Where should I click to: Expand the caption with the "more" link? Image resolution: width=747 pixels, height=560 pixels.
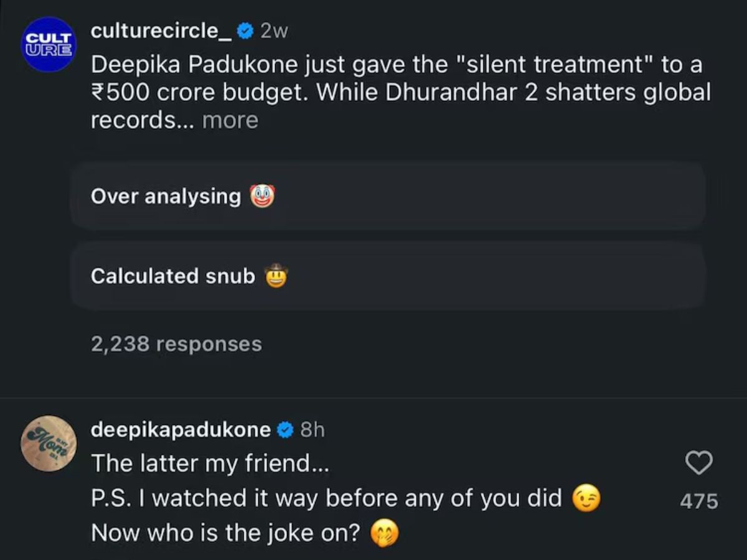[x=230, y=120]
